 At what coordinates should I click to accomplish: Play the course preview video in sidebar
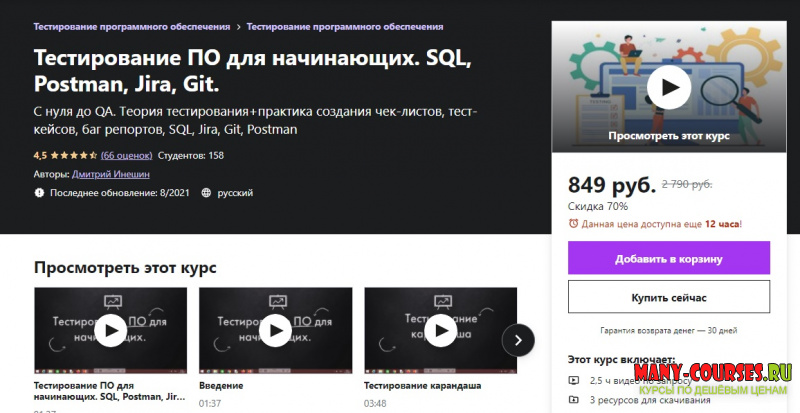(669, 87)
